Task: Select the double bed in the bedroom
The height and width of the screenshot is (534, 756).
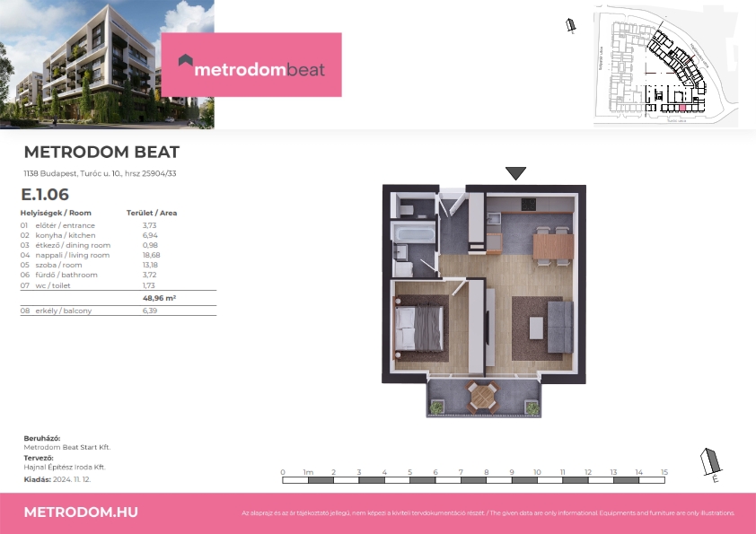Action: [419, 328]
